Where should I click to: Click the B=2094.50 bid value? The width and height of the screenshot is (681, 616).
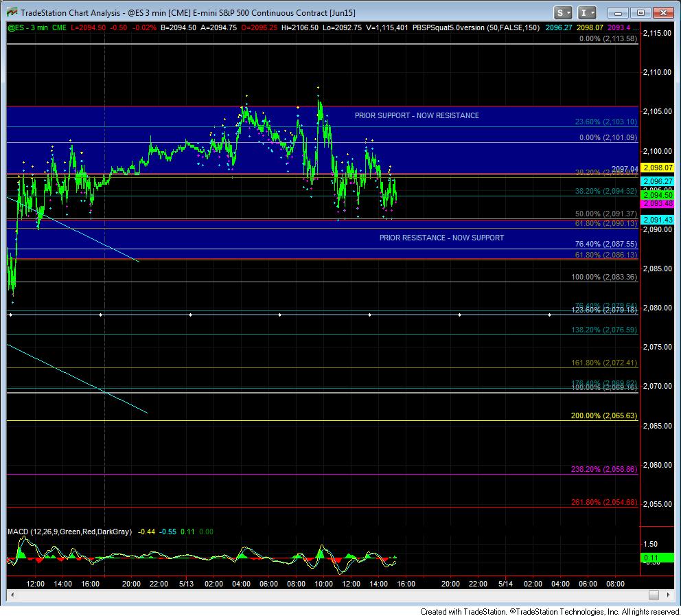[178, 27]
